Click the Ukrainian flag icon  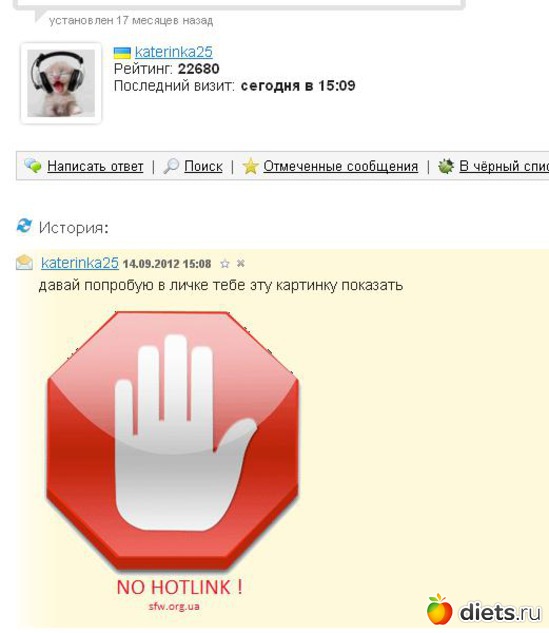point(122,53)
